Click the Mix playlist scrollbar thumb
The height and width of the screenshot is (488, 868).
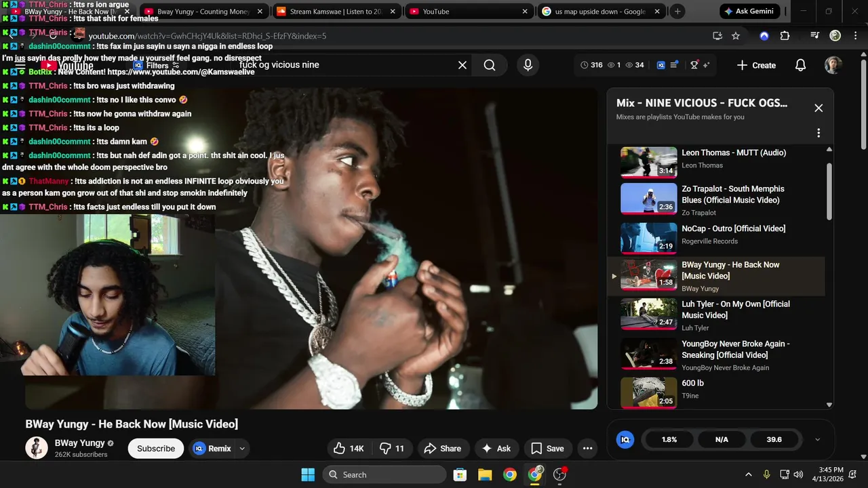(829, 192)
